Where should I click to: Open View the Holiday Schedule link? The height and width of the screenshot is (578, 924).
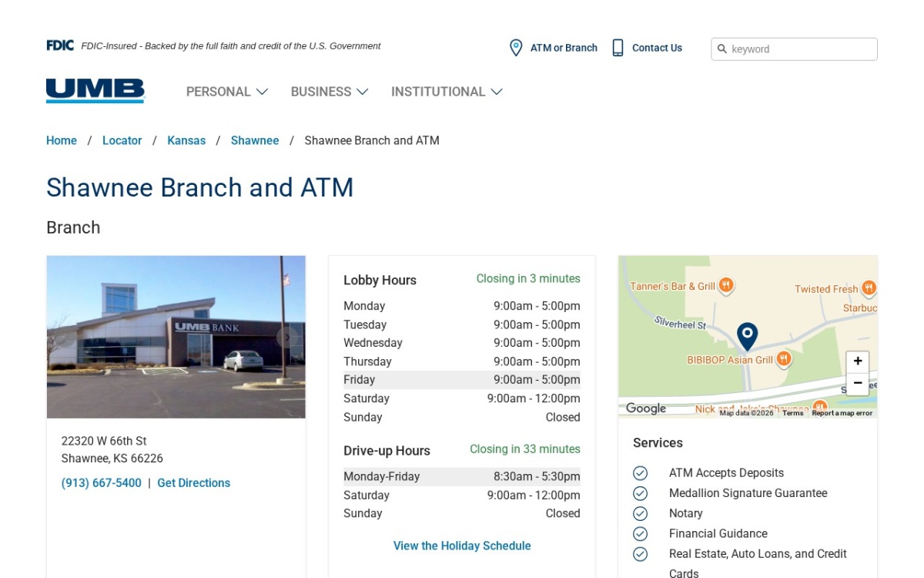tap(462, 546)
